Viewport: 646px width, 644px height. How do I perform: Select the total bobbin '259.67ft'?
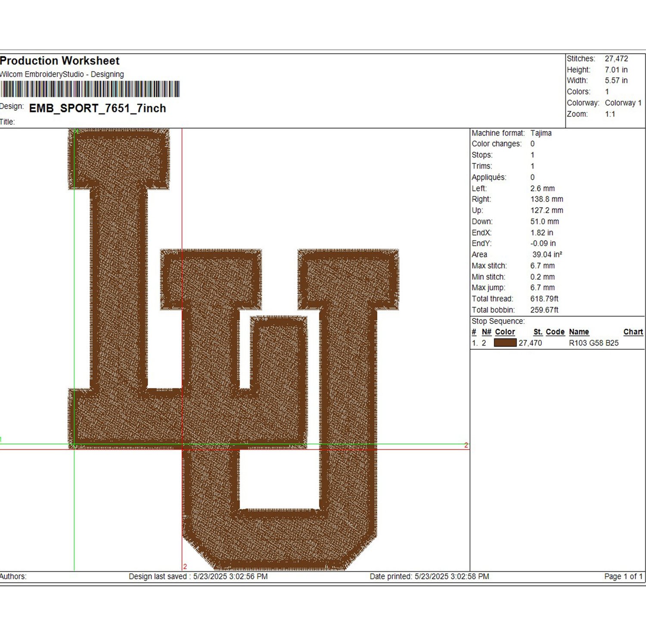tap(544, 310)
